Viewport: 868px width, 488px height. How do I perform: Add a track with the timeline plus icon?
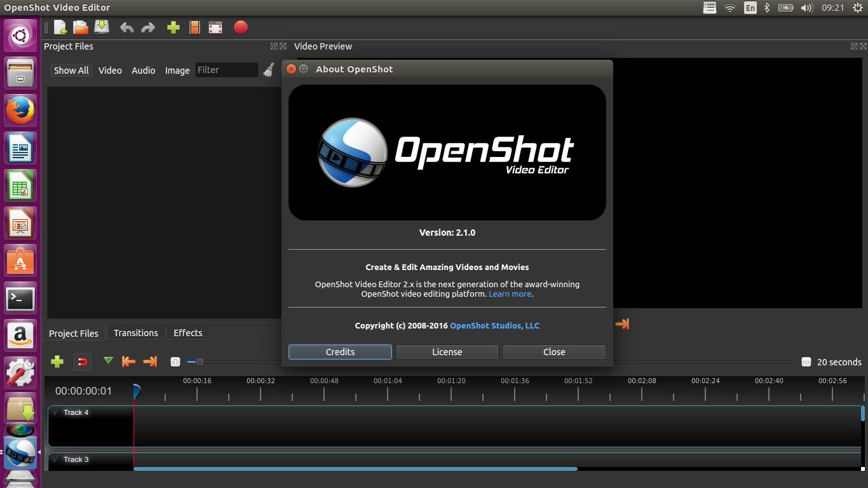57,362
